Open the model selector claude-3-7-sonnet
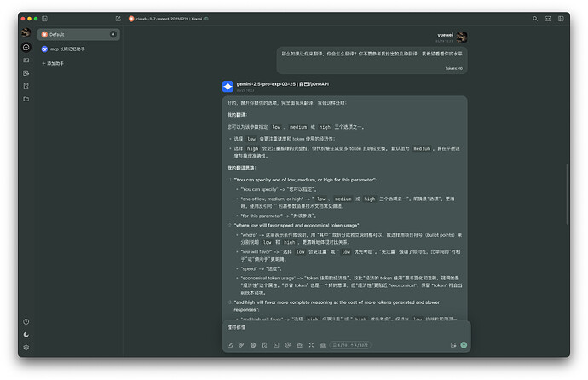588x380 pixels. (169, 19)
